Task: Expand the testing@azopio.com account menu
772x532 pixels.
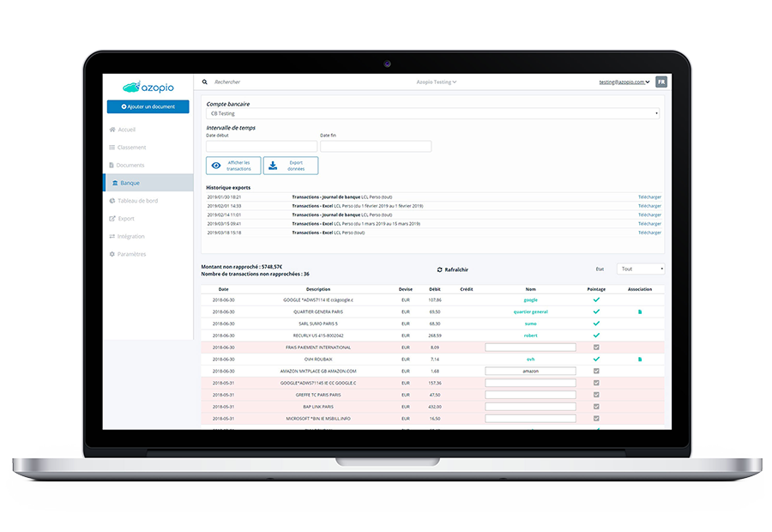Action: pos(623,82)
